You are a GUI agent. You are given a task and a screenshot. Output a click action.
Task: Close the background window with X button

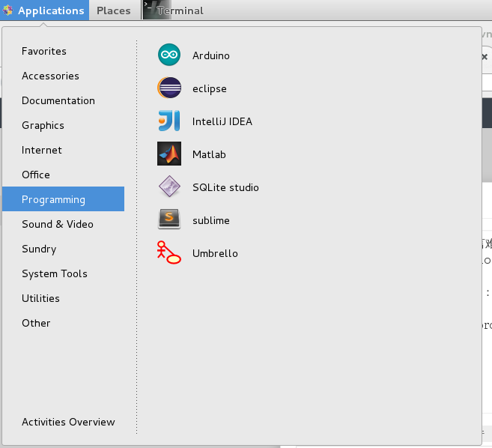(x=485, y=57)
